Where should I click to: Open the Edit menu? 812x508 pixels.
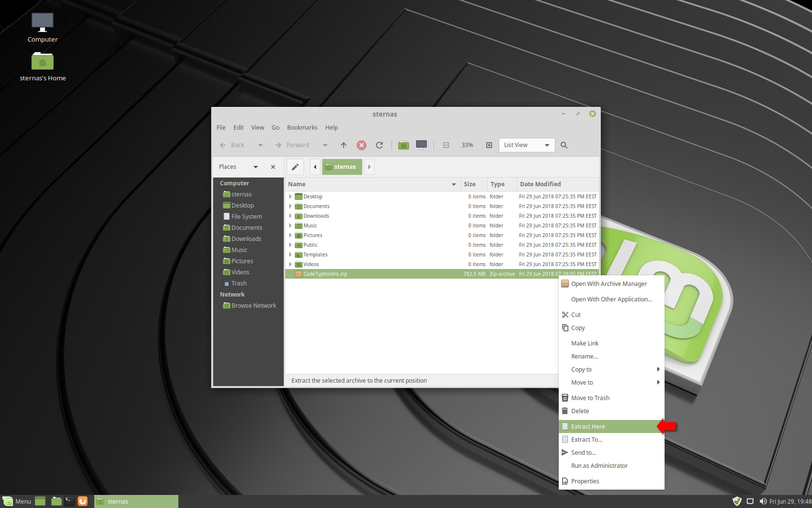238,128
